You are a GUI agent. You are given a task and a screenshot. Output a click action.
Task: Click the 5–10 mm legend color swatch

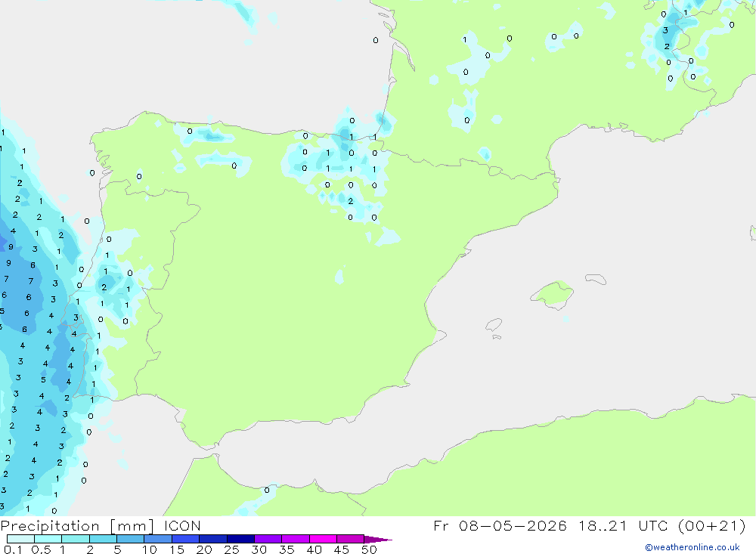[x=131, y=539]
